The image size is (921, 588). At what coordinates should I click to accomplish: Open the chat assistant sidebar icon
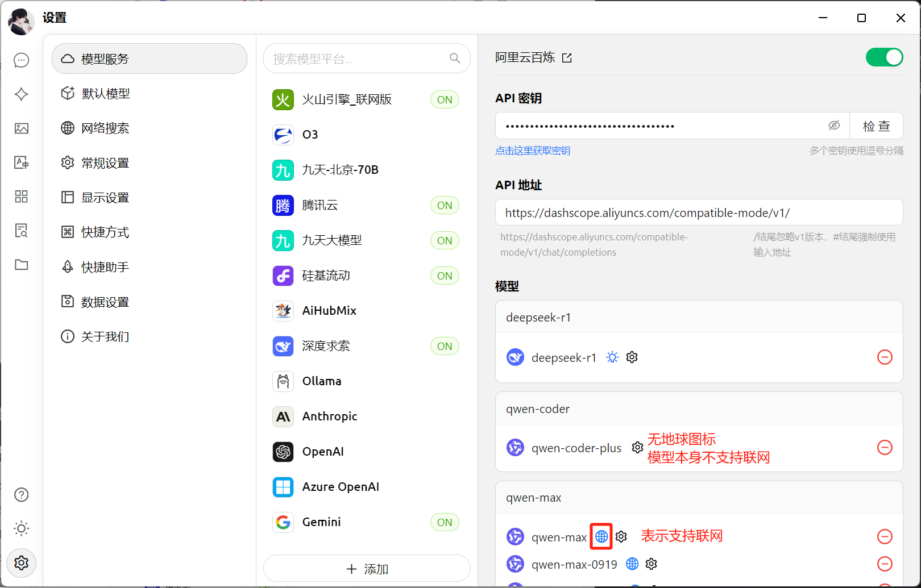click(x=22, y=60)
